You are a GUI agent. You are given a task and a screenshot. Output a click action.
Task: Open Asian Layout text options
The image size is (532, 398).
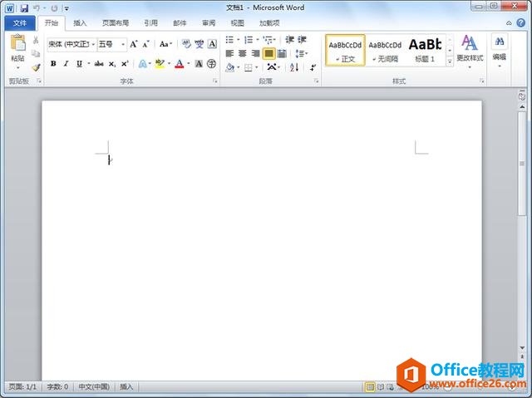click(272, 67)
